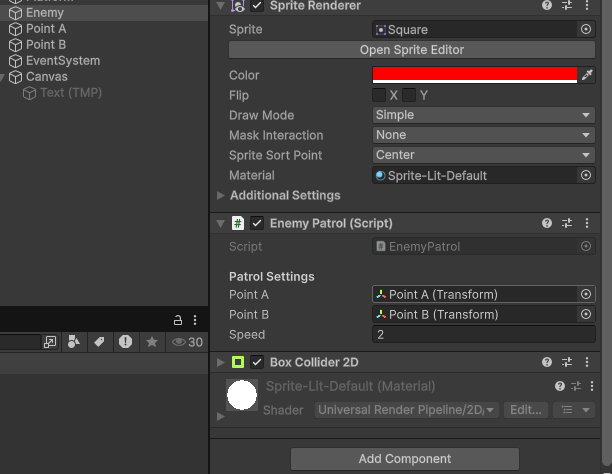
Task: Search by label tag icon
Action: coord(99,342)
